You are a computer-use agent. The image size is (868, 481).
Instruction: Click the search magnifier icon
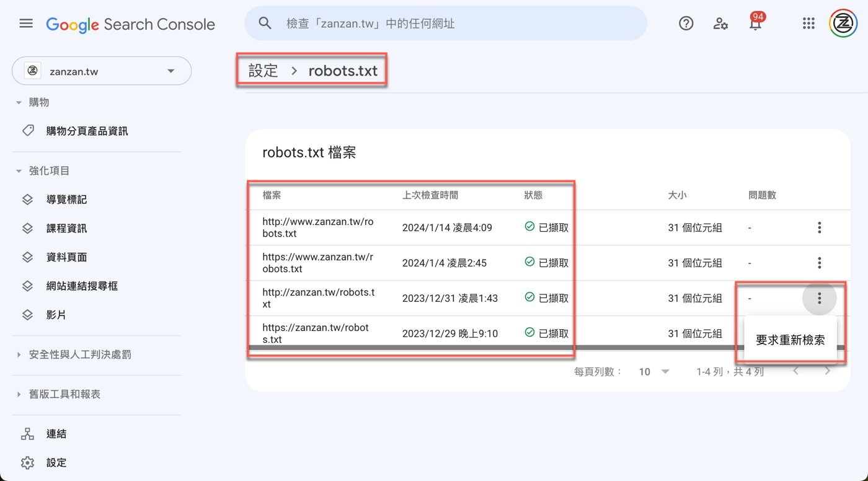265,24
